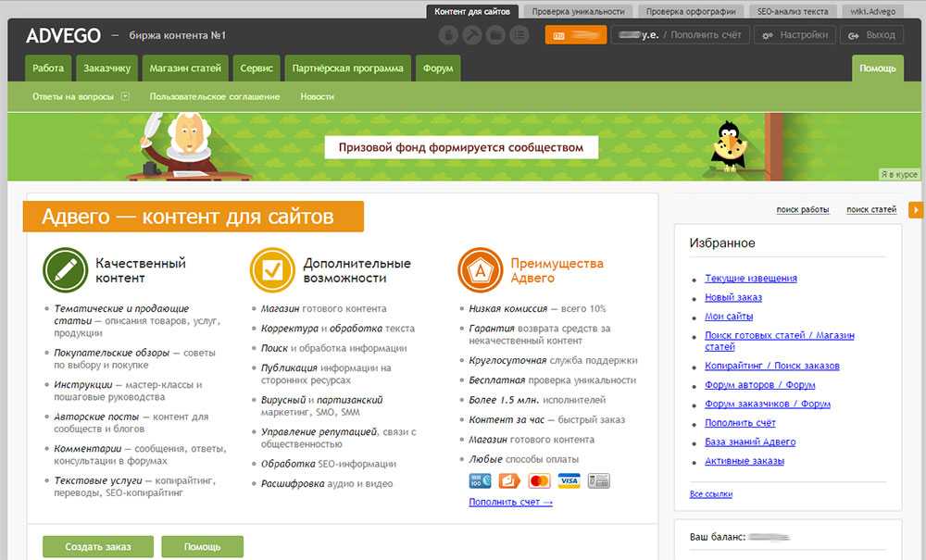Screen dimensions: 926x560
Task: Switch to wiki.Advego top tab
Action: [873, 11]
